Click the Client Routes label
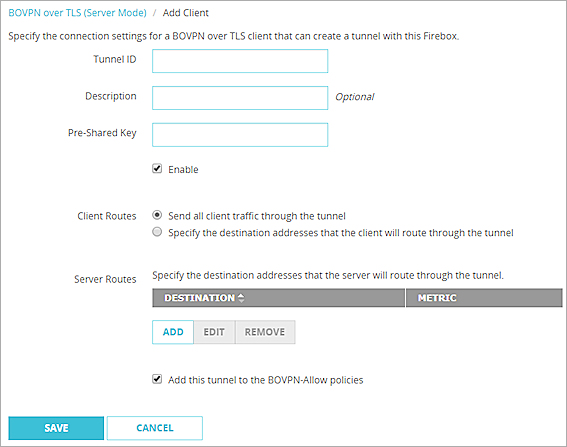The image size is (567, 447). [107, 216]
